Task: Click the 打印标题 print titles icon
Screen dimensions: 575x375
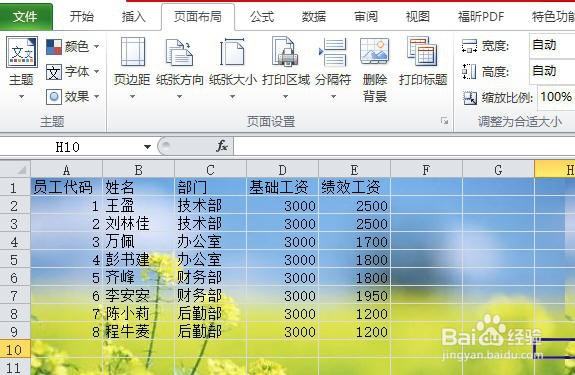Action: click(x=422, y=52)
